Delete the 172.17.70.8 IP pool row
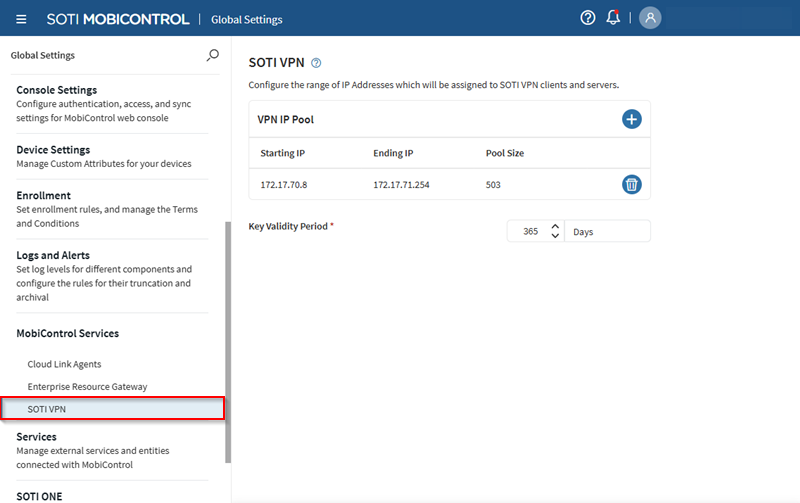This screenshot has height=503, width=800. (632, 185)
